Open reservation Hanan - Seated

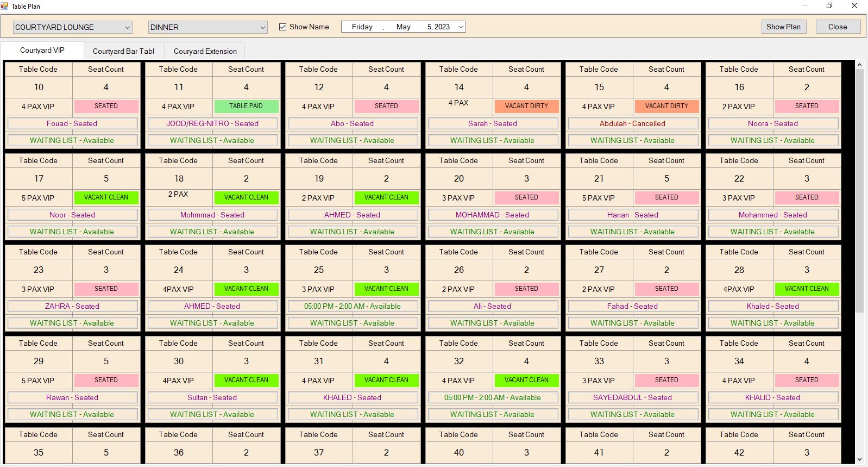[x=632, y=215]
